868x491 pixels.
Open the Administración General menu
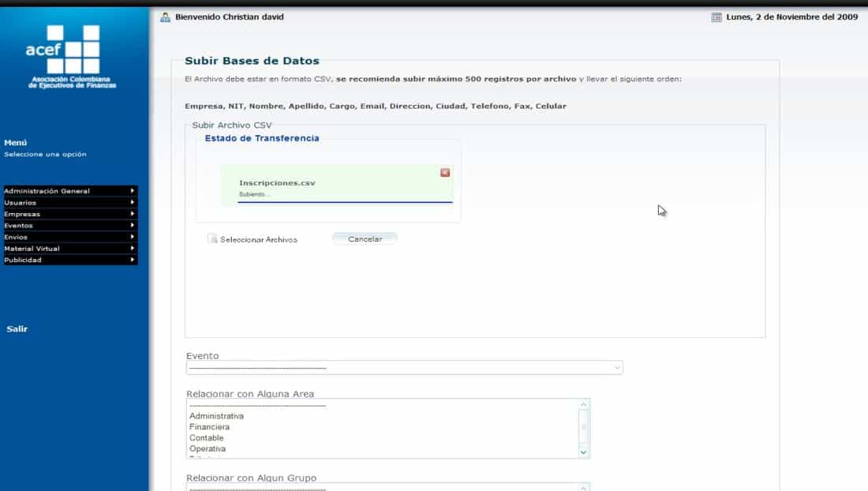coord(70,191)
